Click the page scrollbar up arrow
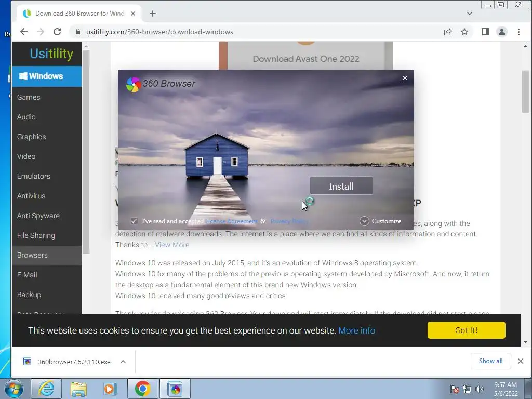 (525, 46)
